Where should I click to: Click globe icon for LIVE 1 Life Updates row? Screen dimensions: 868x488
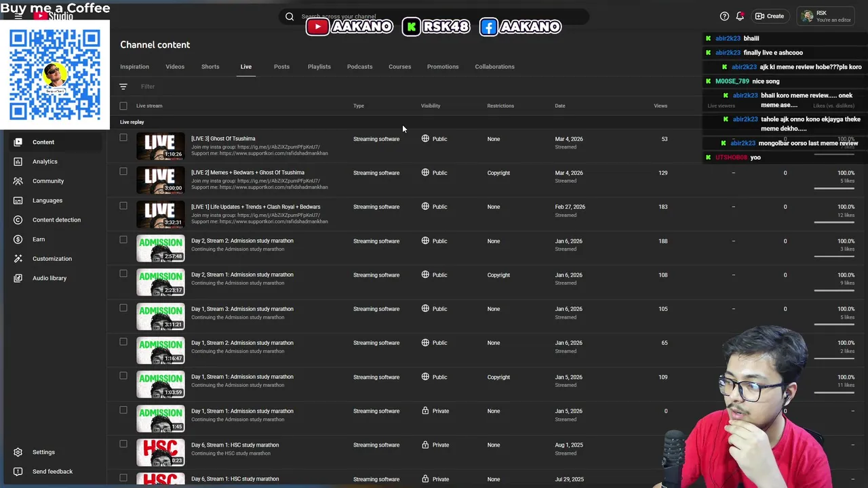[x=425, y=207]
